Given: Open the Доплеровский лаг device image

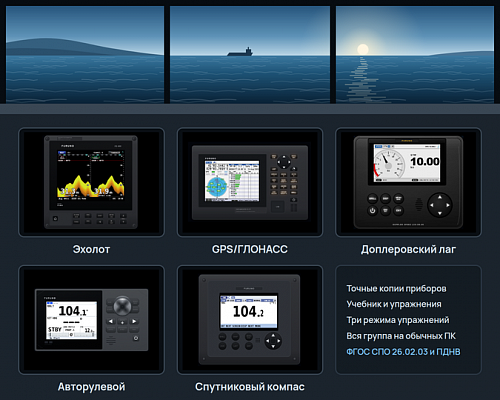Looking at the screenshot, I should [408, 182].
